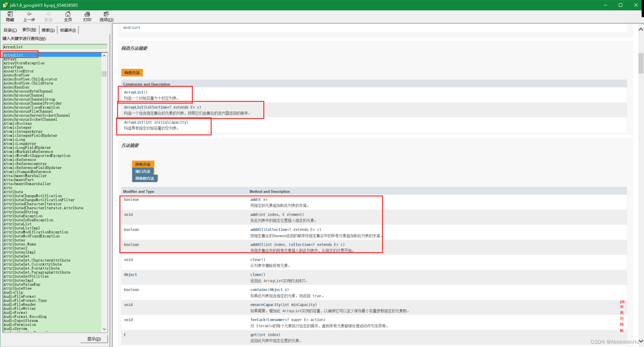The width and height of the screenshot is (644, 347).
Task: Click index list scroll-up arrow
Action: (104, 55)
